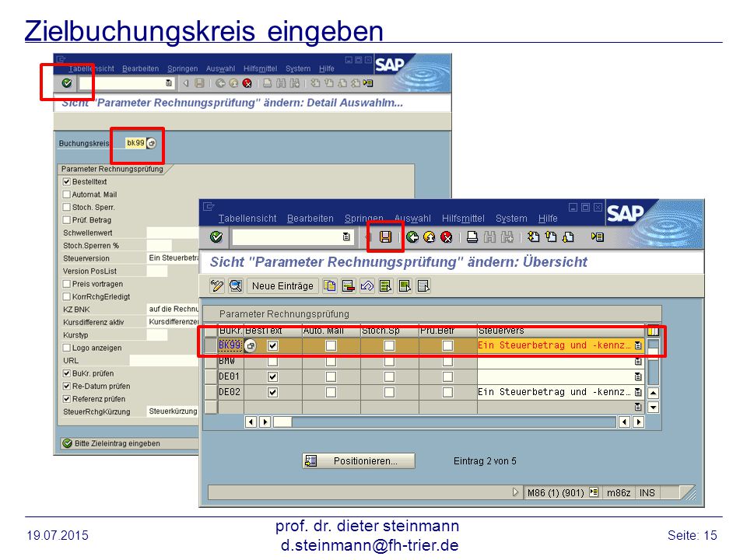Click previous page icon in Übersicht toolbar
747x560 pixels.
point(551,236)
